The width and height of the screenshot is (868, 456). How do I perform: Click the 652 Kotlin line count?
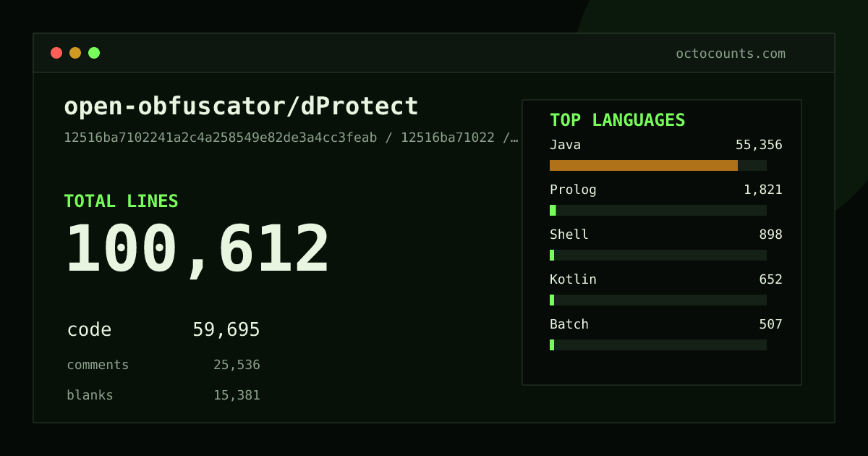click(x=770, y=279)
